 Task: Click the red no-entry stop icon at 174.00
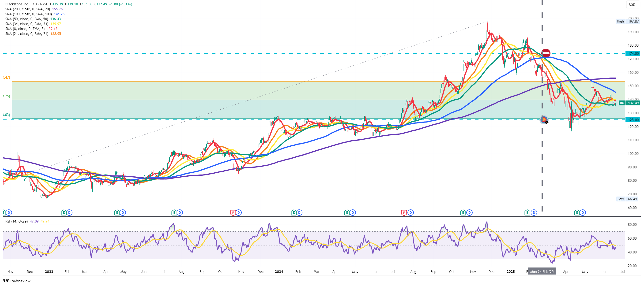pyautogui.click(x=546, y=53)
